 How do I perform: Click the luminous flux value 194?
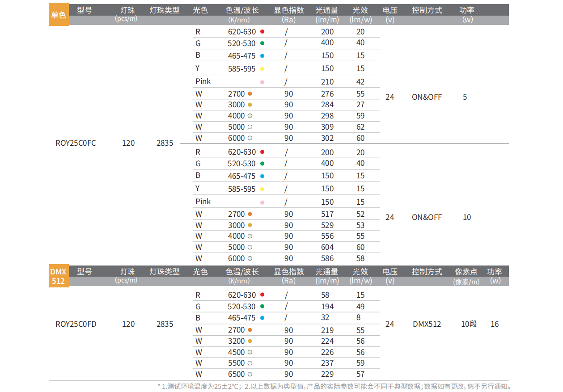(327, 307)
